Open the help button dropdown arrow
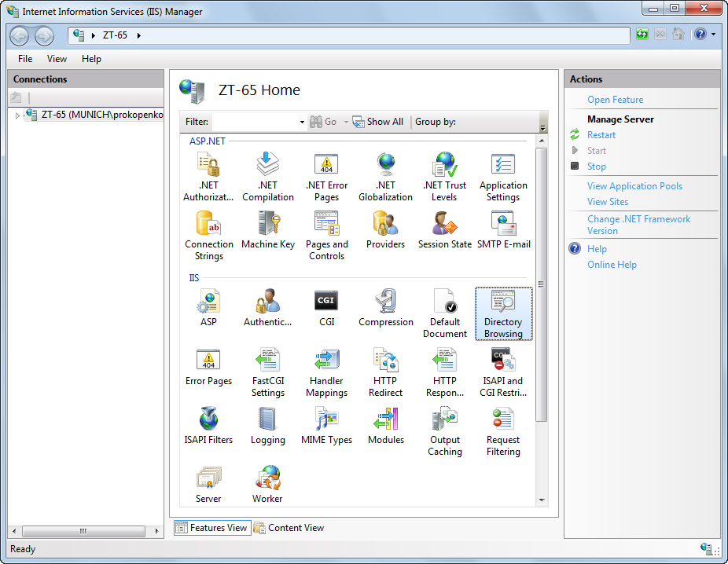 [x=713, y=35]
